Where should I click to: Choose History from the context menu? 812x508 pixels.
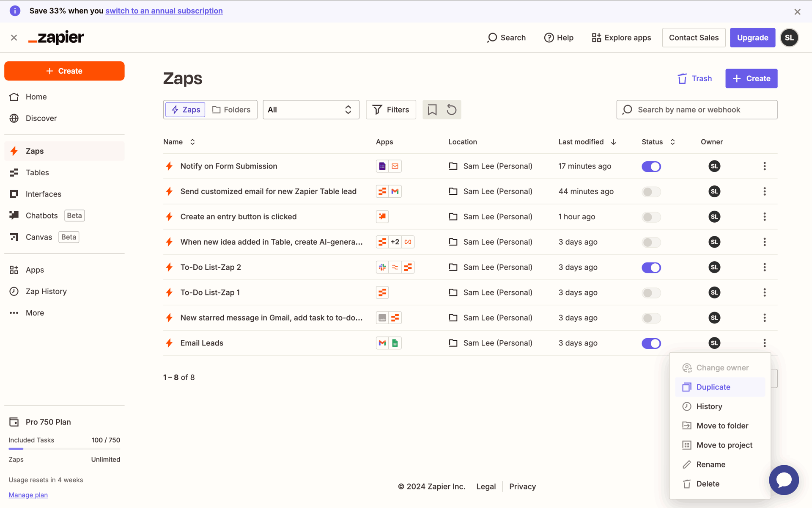(720, 406)
